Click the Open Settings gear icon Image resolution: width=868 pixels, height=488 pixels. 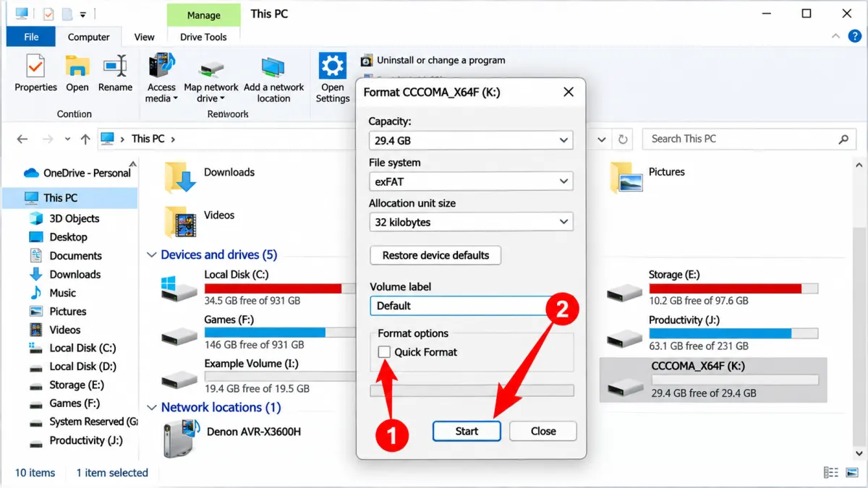tap(333, 66)
